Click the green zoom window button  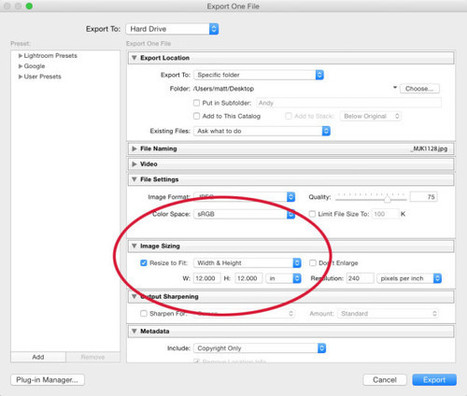(29, 6)
